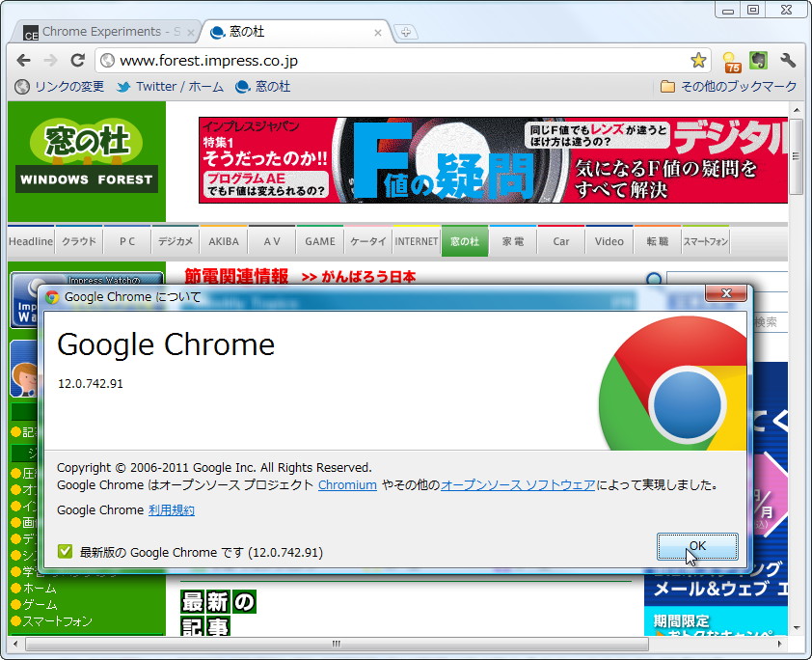Clip the page with the Evernote extension icon

[x=759, y=60]
